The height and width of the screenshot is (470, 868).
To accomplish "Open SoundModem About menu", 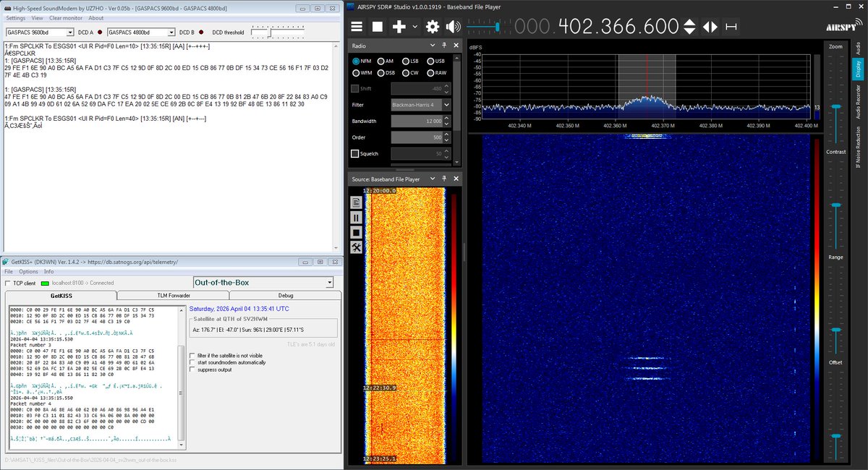I will (96, 18).
